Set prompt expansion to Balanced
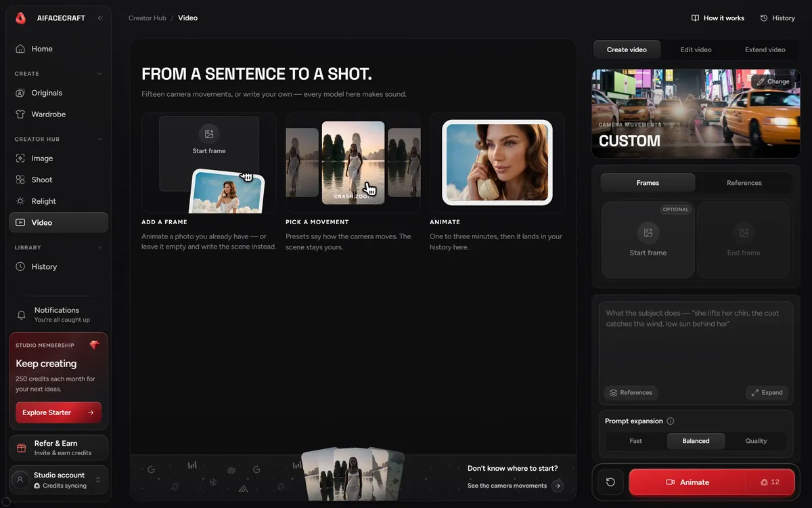Viewport: 812px width, 508px height. point(696,441)
